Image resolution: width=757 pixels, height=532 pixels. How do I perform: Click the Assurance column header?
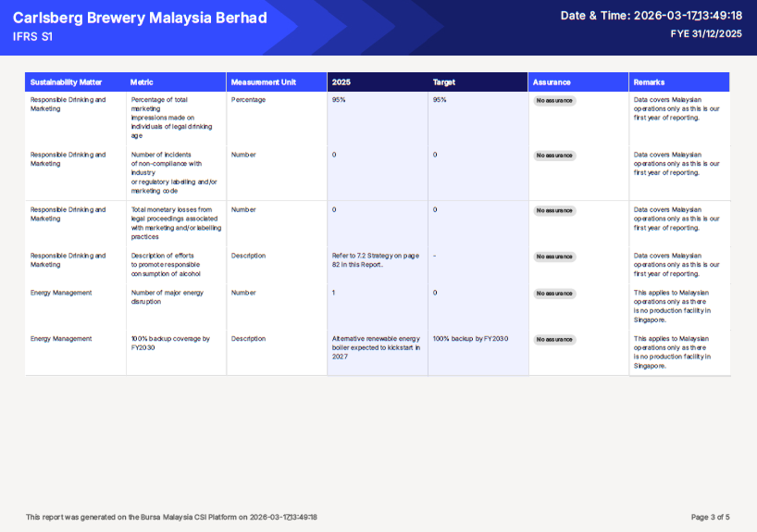tap(552, 82)
